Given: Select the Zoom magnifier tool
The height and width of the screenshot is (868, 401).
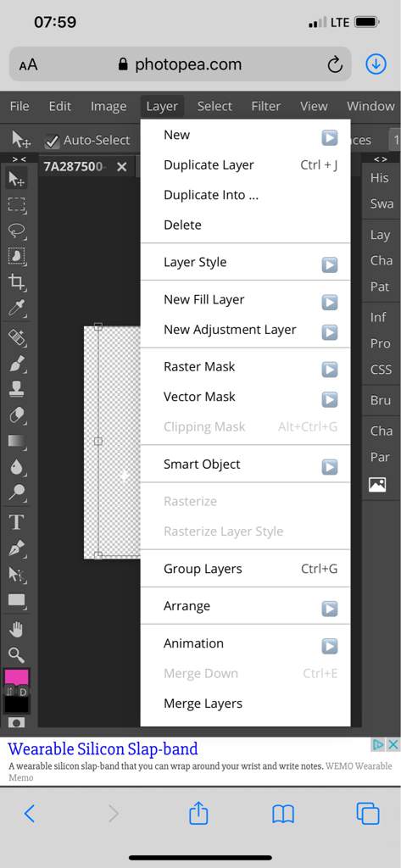Looking at the screenshot, I should [17, 656].
